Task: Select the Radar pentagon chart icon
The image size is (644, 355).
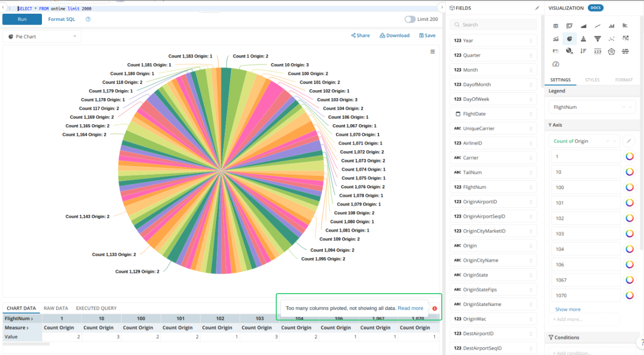Action: point(611,51)
